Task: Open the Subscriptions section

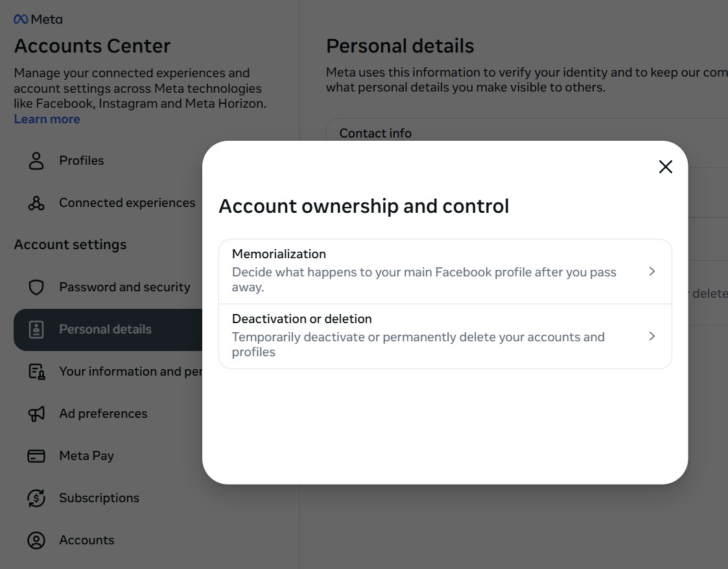Action: point(99,498)
